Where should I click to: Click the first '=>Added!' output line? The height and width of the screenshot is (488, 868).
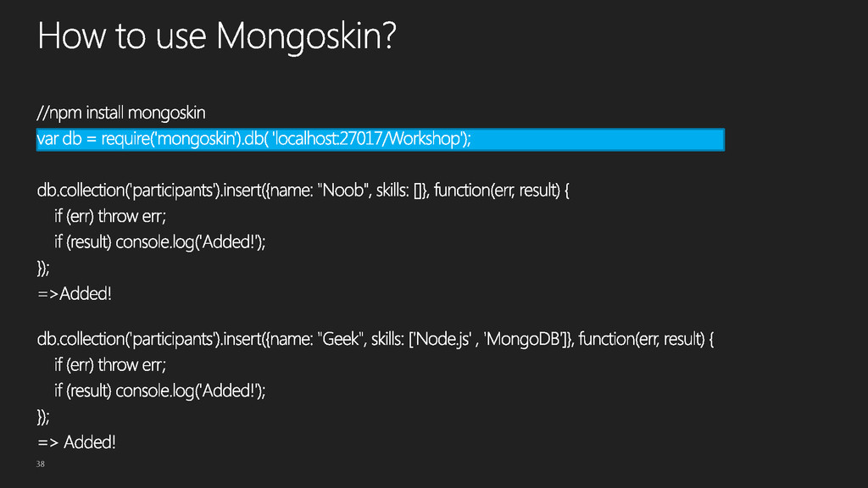coord(75,294)
